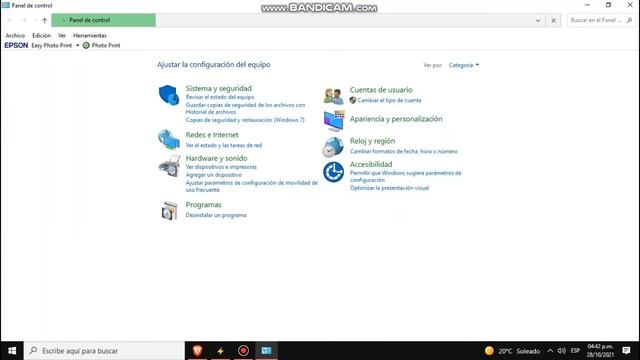
Task: Show hidden tray icons chevron
Action: [x=550, y=351]
